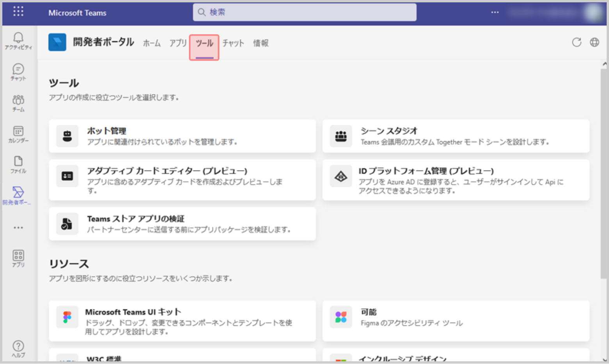Switch to the アプリ tab
This screenshot has height=364, width=609.
pyautogui.click(x=178, y=43)
